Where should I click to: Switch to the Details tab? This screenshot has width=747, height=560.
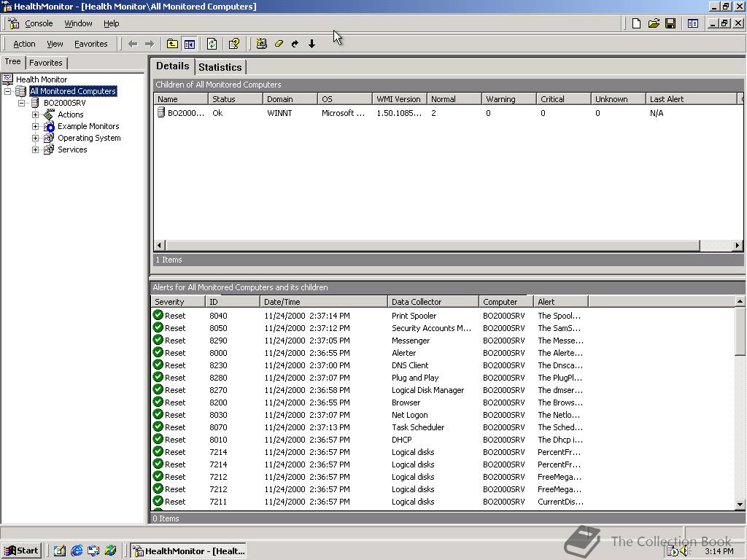pos(172,66)
